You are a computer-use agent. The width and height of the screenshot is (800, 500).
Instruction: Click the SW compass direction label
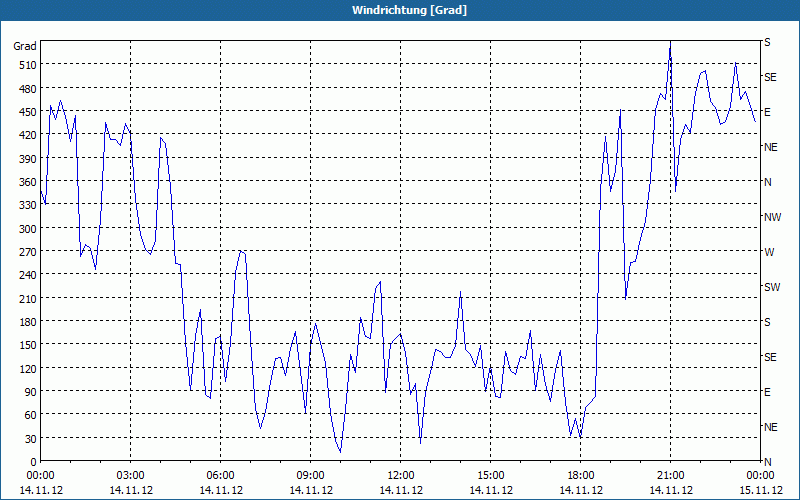(x=772, y=287)
